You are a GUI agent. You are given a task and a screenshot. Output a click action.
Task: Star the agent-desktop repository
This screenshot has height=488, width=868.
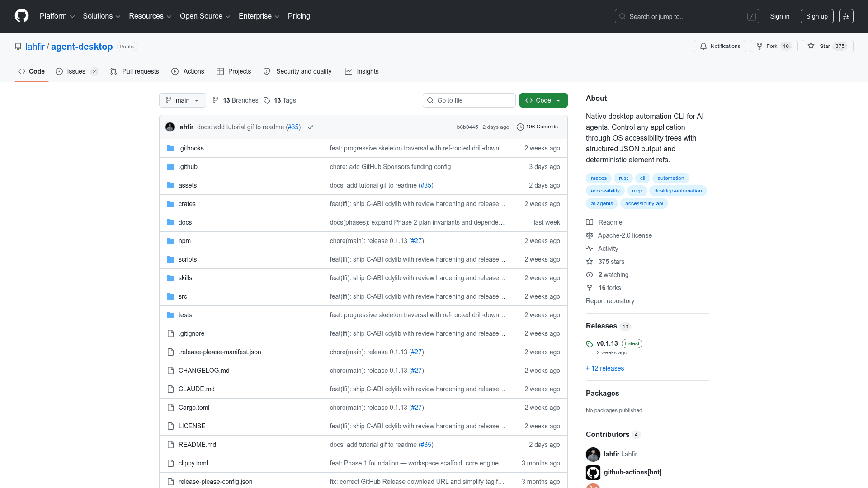[x=827, y=46]
